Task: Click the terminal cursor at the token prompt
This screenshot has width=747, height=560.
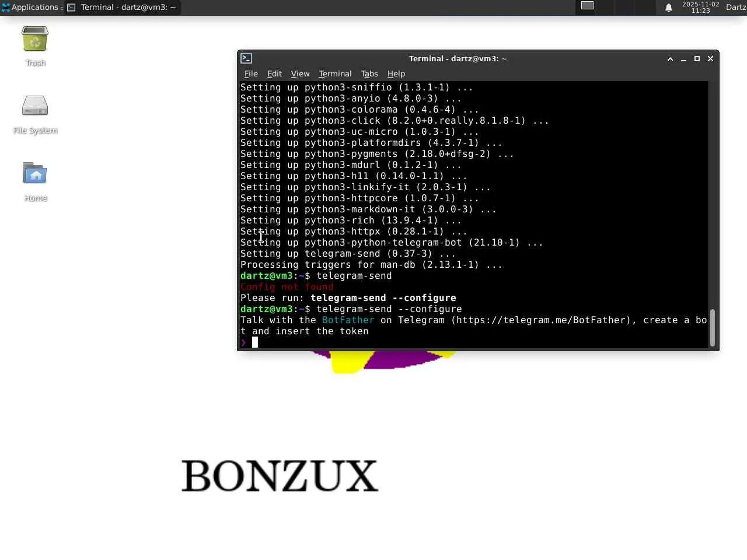Action: click(255, 342)
